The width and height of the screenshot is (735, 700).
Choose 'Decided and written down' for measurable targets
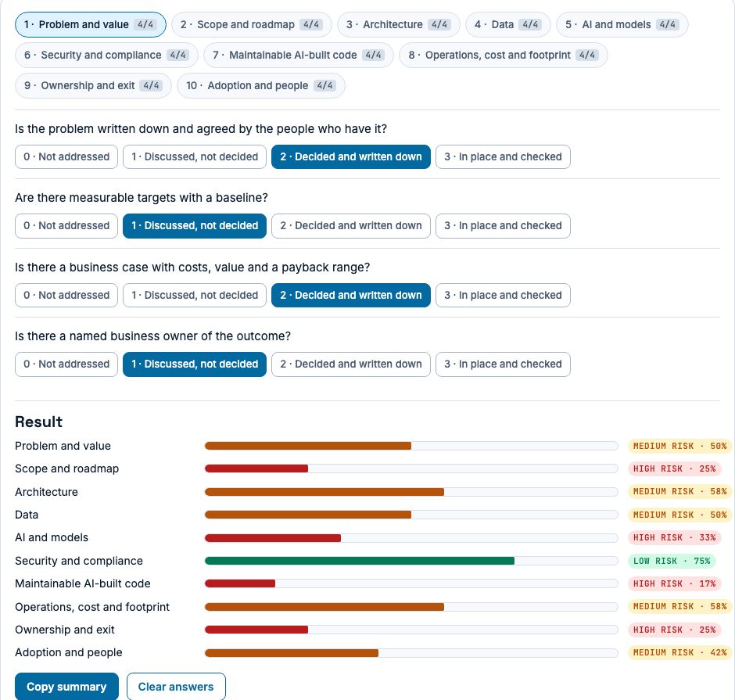click(x=351, y=226)
